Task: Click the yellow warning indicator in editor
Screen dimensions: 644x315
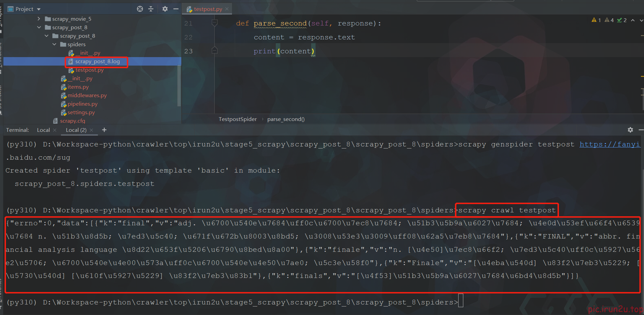Action: pos(596,20)
